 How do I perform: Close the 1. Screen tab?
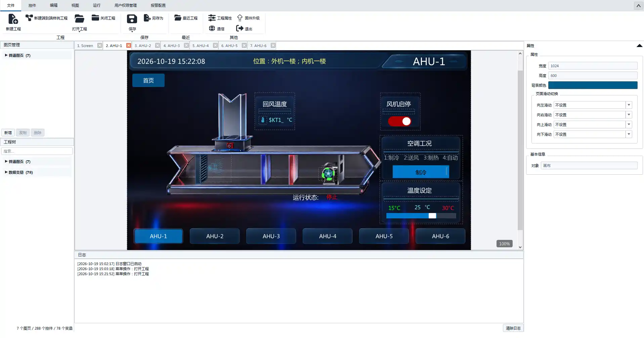tap(100, 45)
